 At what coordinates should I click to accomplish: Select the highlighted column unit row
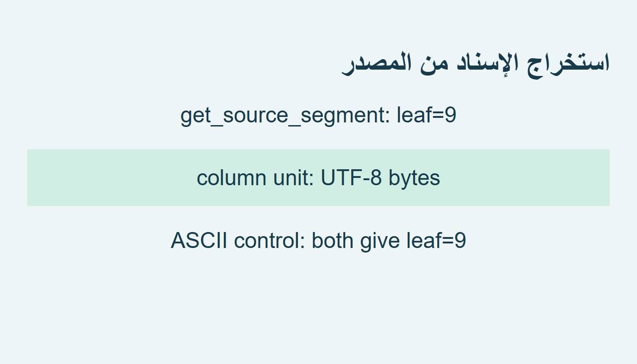tap(318, 177)
